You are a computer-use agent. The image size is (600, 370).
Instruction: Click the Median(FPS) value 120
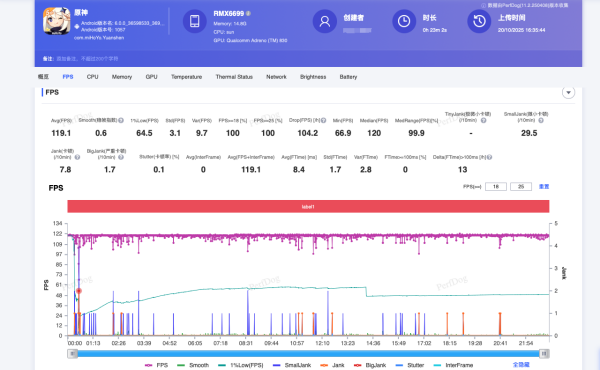tap(374, 133)
